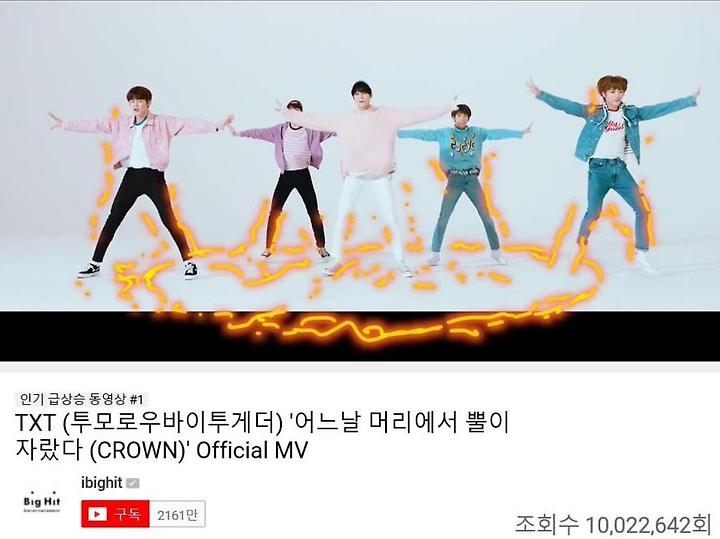This screenshot has width=720, height=539.
Task: Click the TXT word starting the video title
Action: pyautogui.click(x=35, y=422)
